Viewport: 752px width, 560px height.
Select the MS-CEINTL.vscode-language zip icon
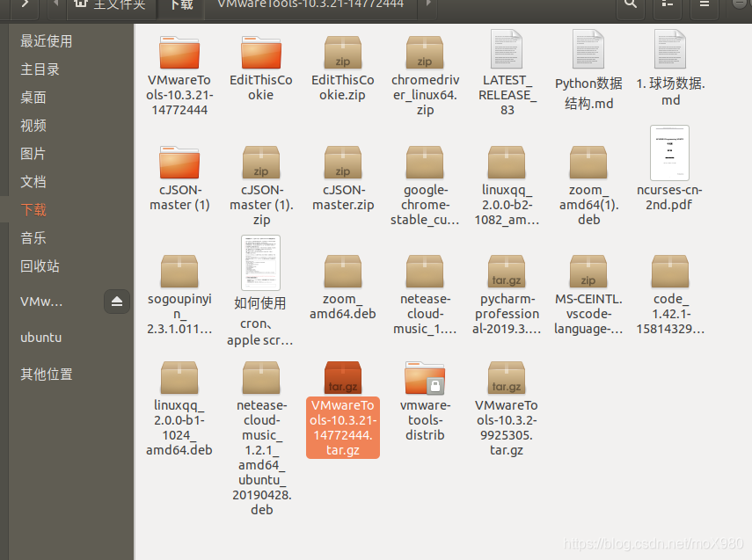pyautogui.click(x=588, y=272)
